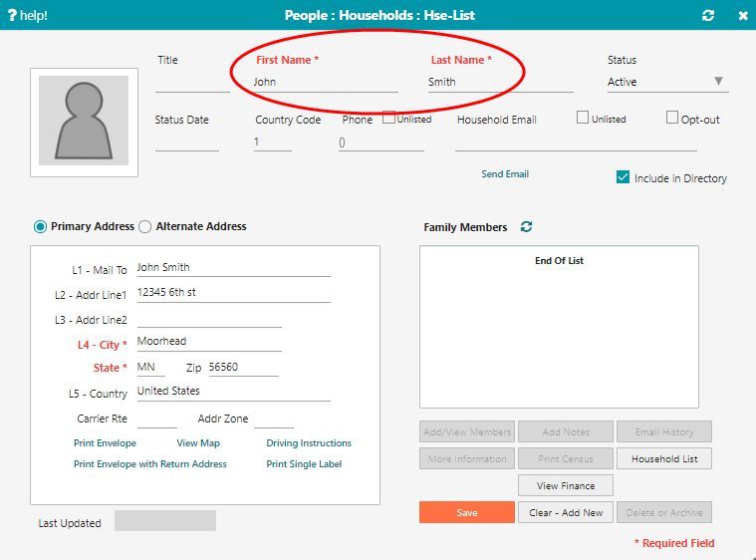Click Print Single Label link
The image size is (756, 560).
click(x=304, y=464)
